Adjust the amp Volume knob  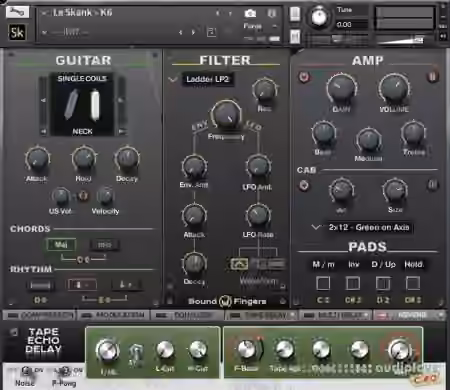pyautogui.click(x=394, y=88)
